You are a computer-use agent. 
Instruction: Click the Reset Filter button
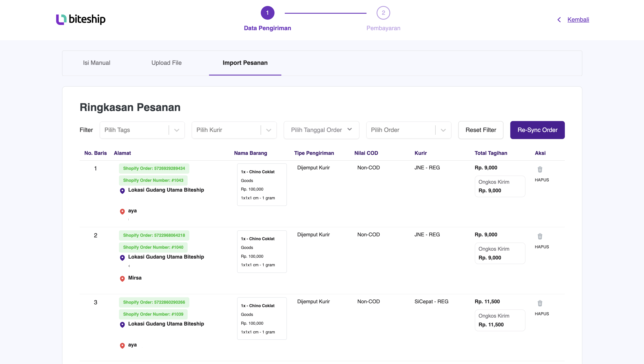481,130
